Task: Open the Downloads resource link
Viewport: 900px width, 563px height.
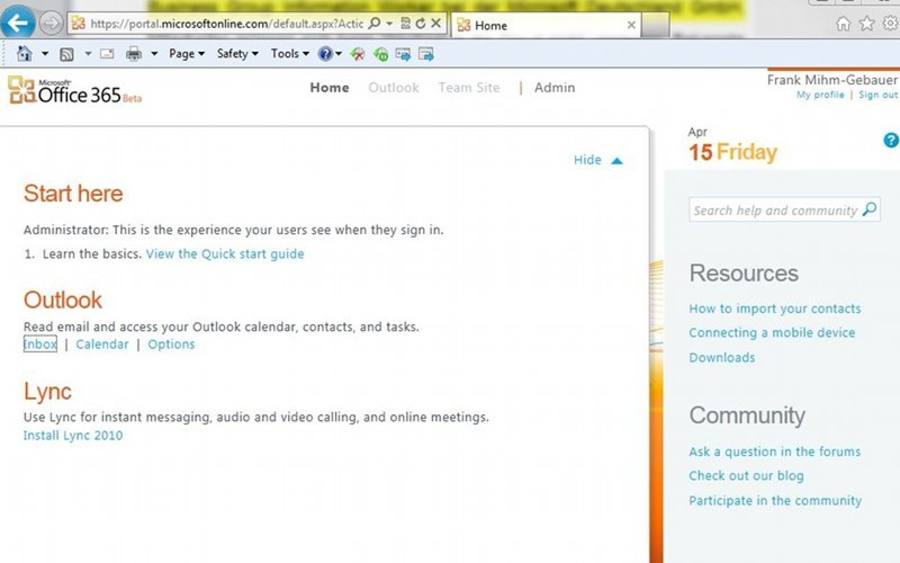Action: point(722,358)
